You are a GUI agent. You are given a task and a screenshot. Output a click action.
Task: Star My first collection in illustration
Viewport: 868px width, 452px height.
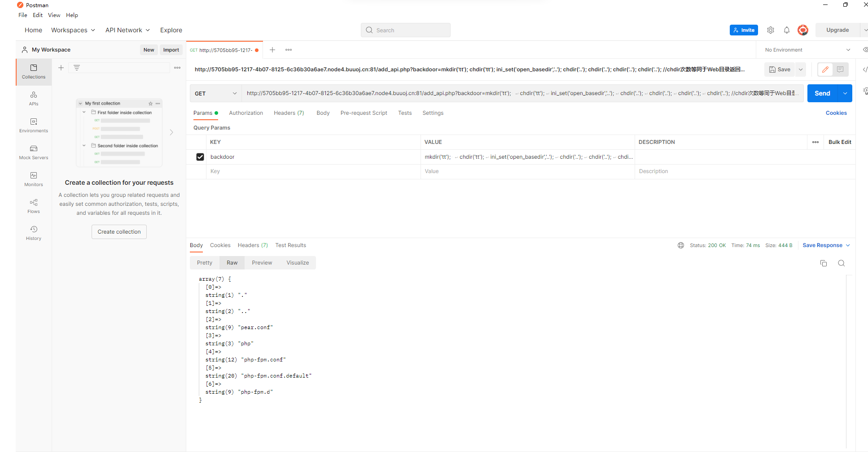click(150, 104)
